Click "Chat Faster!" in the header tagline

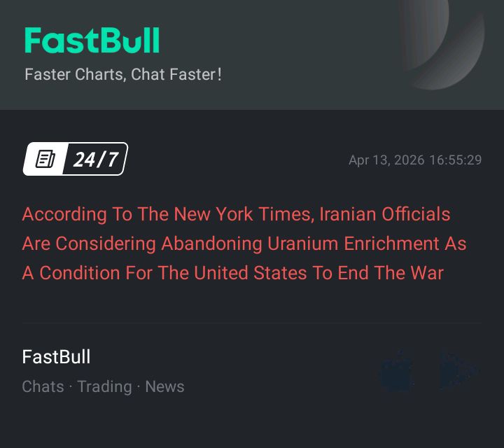point(176,73)
